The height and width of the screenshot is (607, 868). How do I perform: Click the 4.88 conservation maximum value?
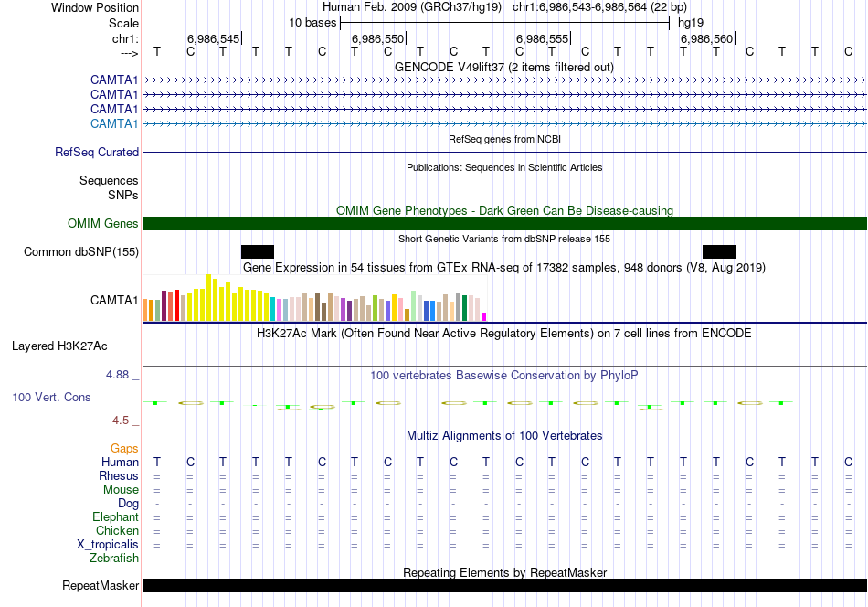117,375
